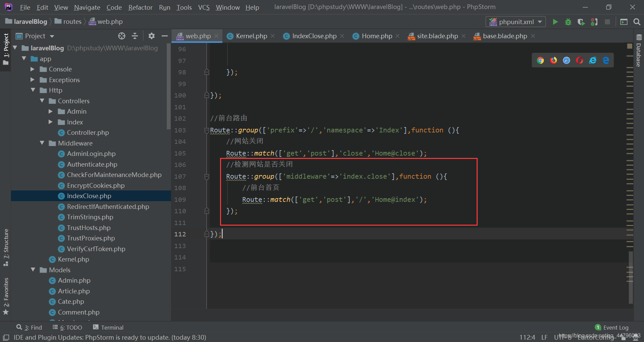The width and height of the screenshot is (644, 342).
Task: Expand the Exceptions folder
Action: (33, 80)
